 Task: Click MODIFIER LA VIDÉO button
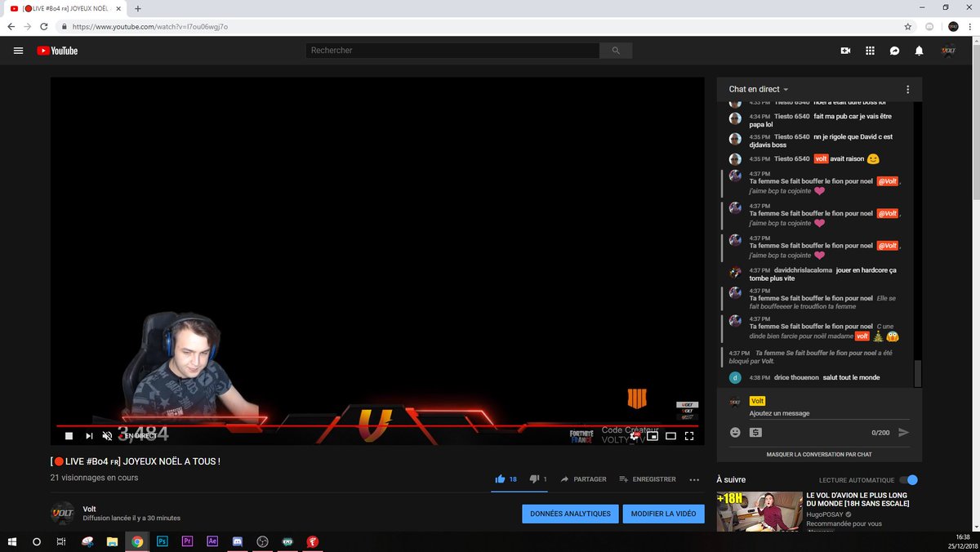pos(663,514)
